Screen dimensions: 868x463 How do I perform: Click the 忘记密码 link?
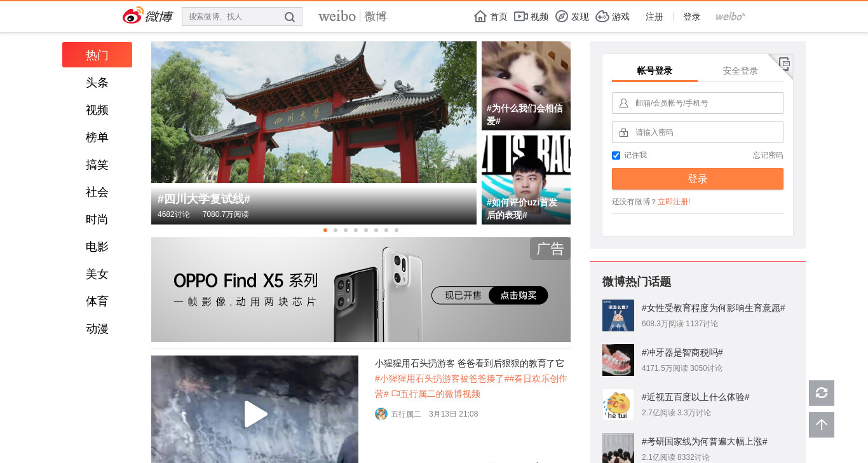click(768, 155)
